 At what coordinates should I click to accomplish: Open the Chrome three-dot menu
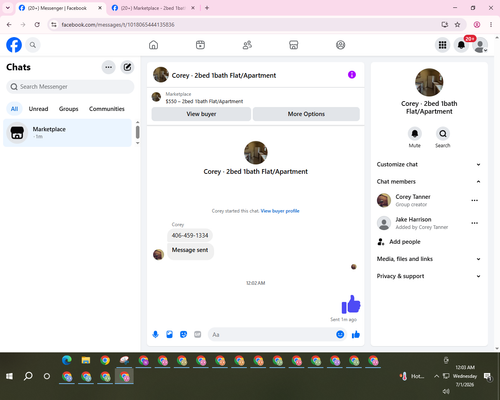point(491,24)
